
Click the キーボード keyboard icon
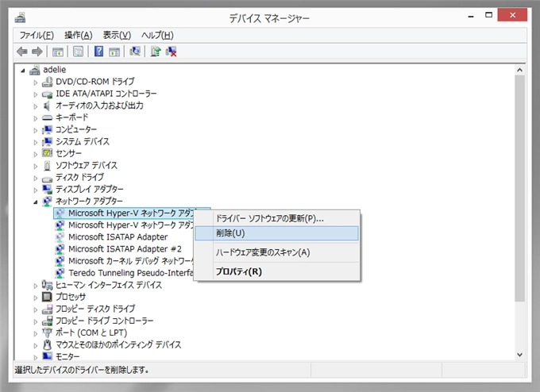point(47,117)
